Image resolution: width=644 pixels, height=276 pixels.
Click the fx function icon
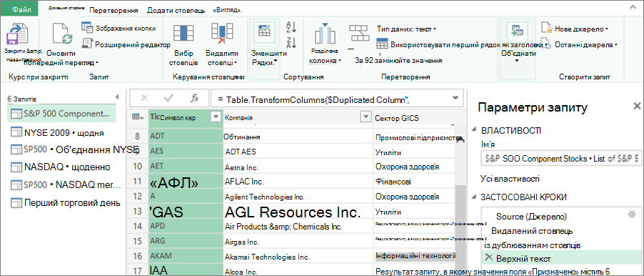tap(194, 98)
